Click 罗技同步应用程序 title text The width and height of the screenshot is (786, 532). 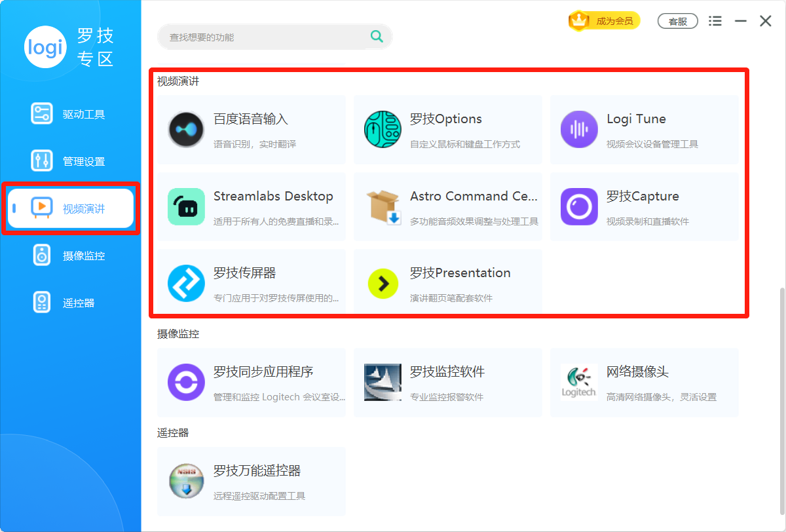pos(263,372)
